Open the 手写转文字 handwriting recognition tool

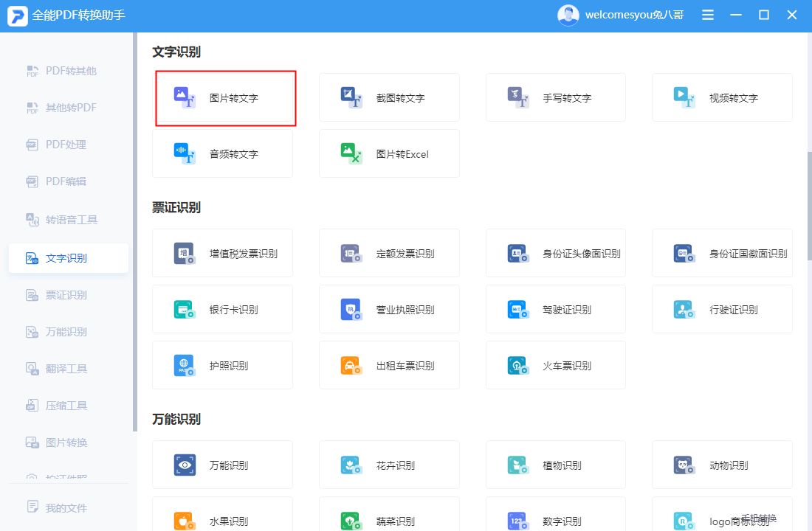(x=556, y=97)
